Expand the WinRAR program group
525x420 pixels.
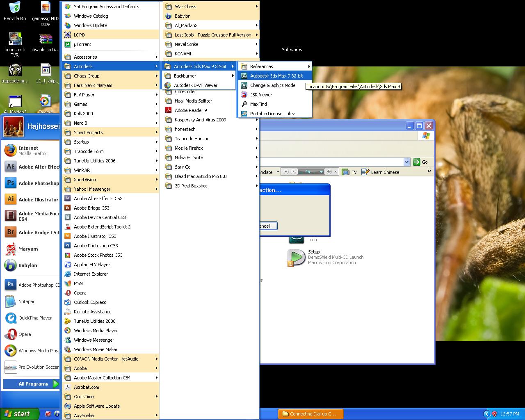coord(111,170)
